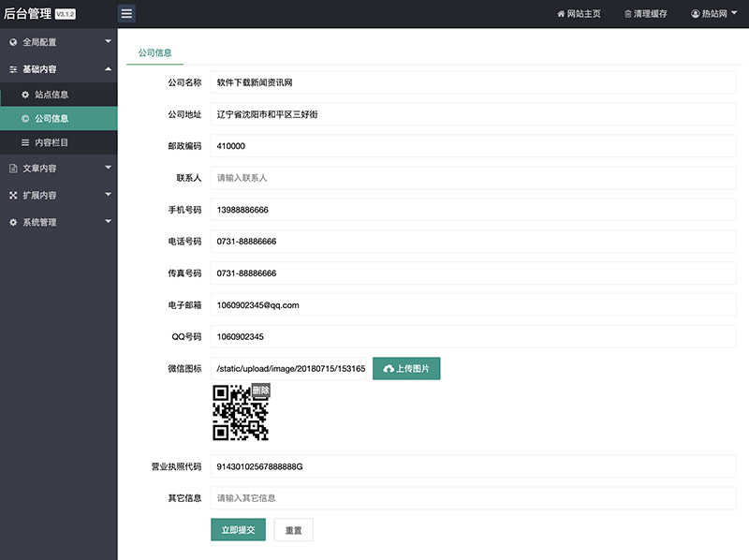The image size is (749, 560).
Task: Click the gear icon beside 站点信息
Action: tap(25, 95)
